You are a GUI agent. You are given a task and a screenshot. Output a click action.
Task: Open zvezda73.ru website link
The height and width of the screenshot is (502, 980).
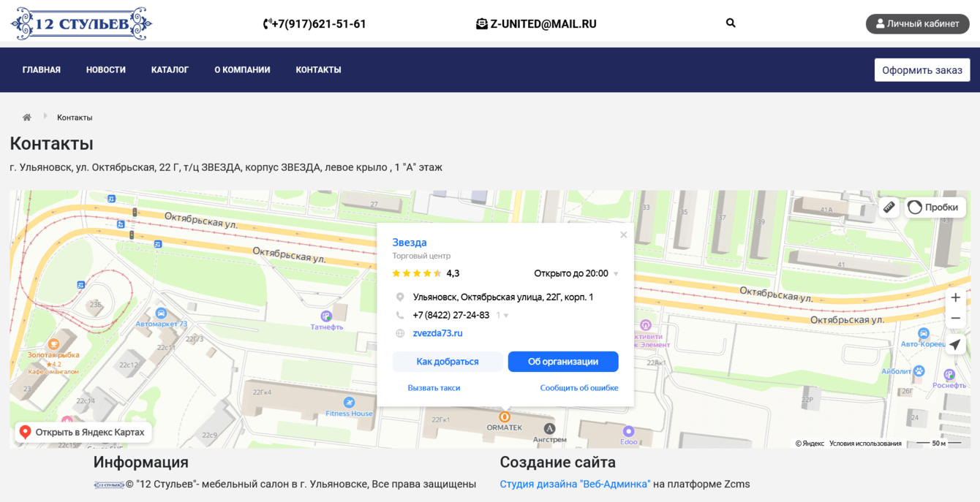click(x=437, y=333)
